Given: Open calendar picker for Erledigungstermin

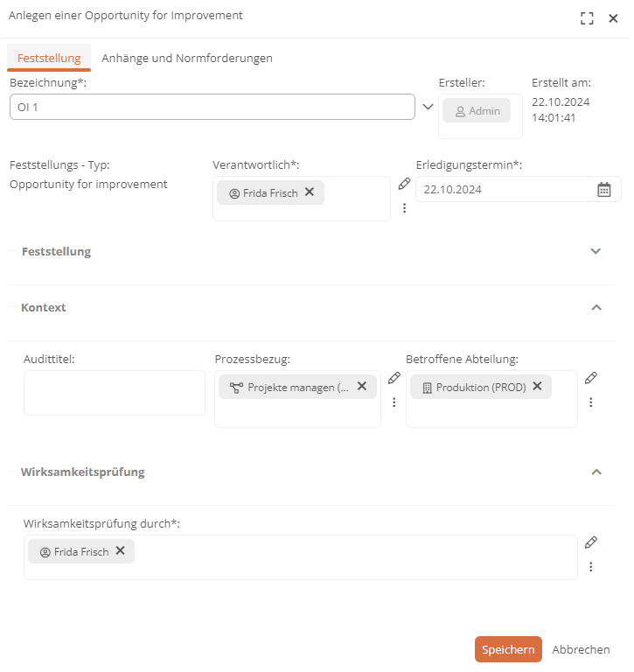Looking at the screenshot, I should pyautogui.click(x=604, y=189).
